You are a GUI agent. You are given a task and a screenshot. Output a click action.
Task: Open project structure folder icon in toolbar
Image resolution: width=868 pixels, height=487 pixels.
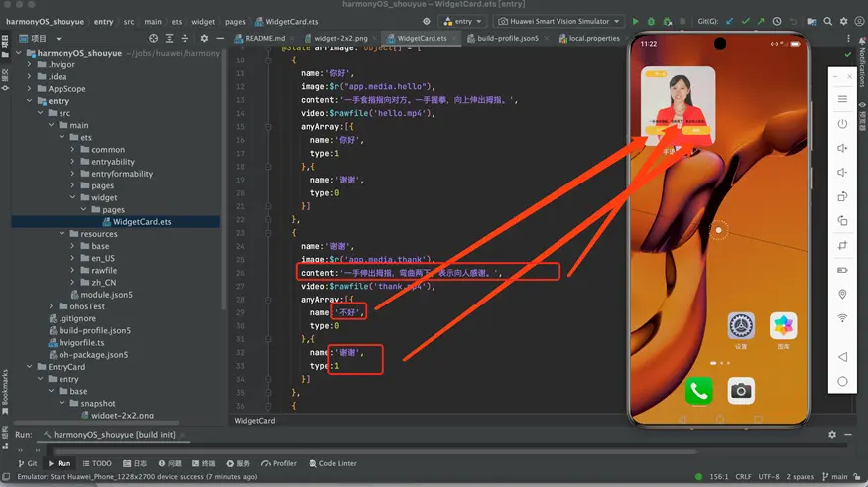[812, 21]
